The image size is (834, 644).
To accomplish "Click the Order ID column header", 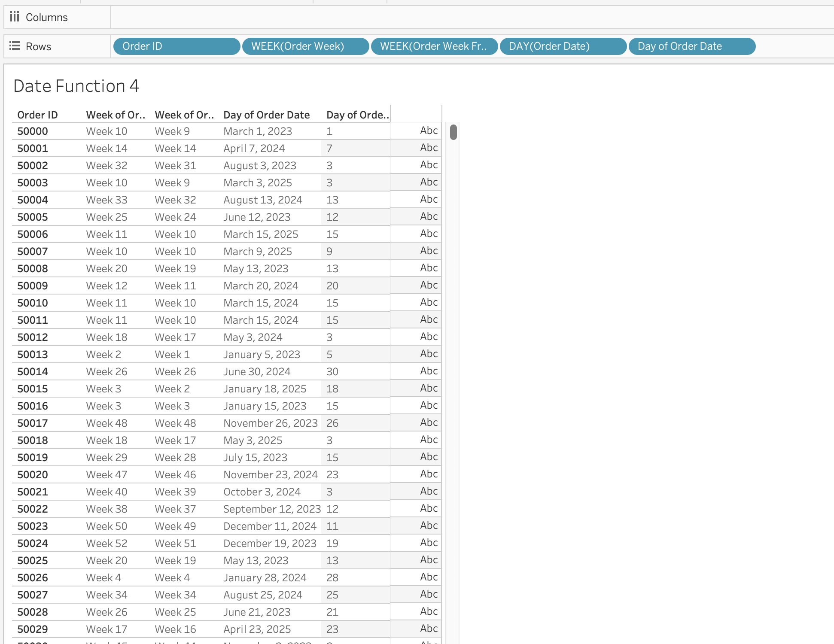I will tap(37, 115).
